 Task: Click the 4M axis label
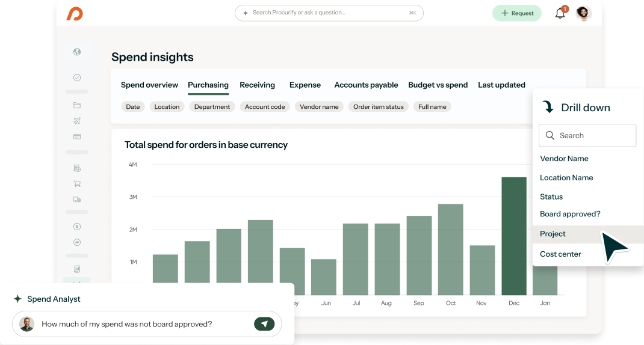[132, 165]
